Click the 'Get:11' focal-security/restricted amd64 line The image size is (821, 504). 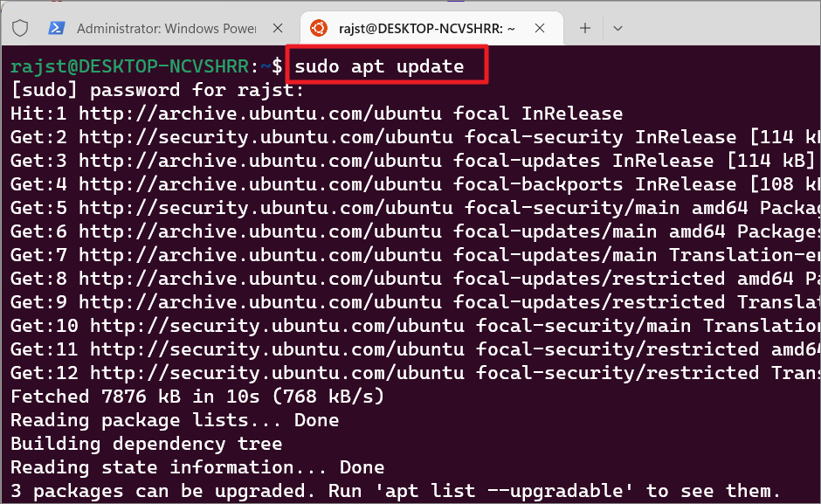(415, 349)
